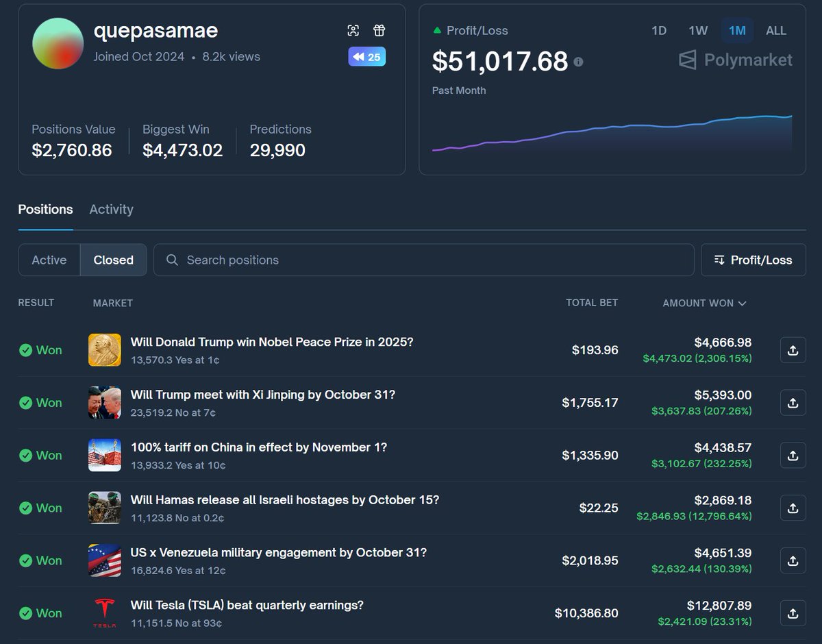The width and height of the screenshot is (822, 644).
Task: Click the sort icon inside Profit/Loss button
Action: point(719,260)
